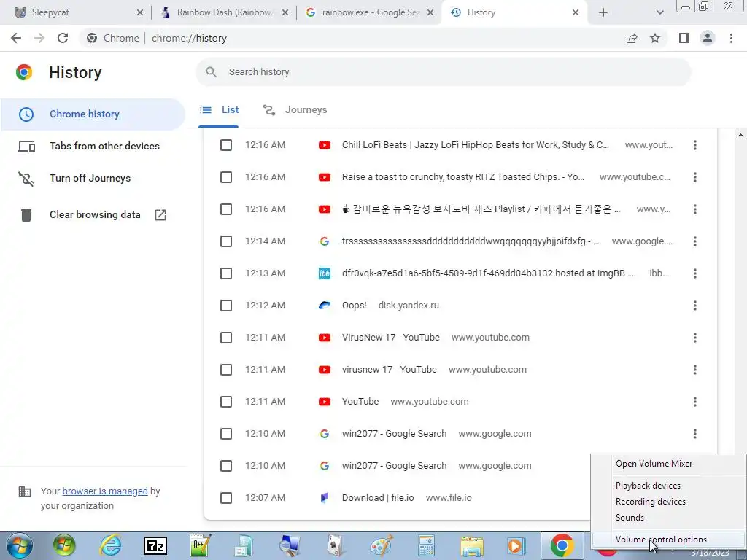747x560 pixels.
Task: Open the ImgBB hosted image link
Action: point(488,273)
